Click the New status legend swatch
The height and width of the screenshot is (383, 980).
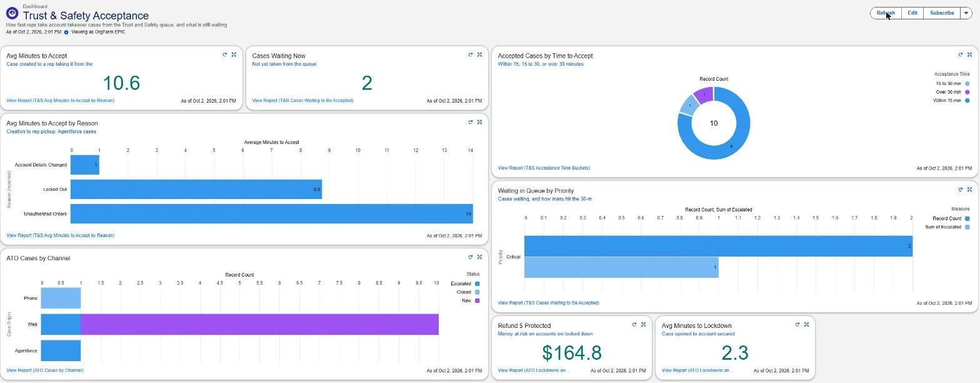[x=478, y=301]
